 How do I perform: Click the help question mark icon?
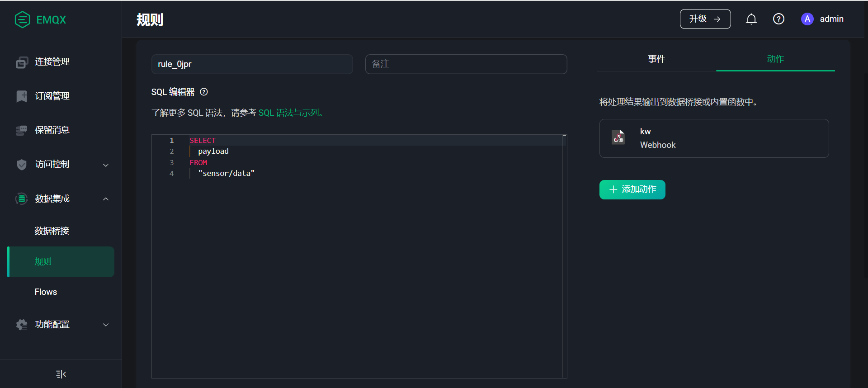(778, 19)
